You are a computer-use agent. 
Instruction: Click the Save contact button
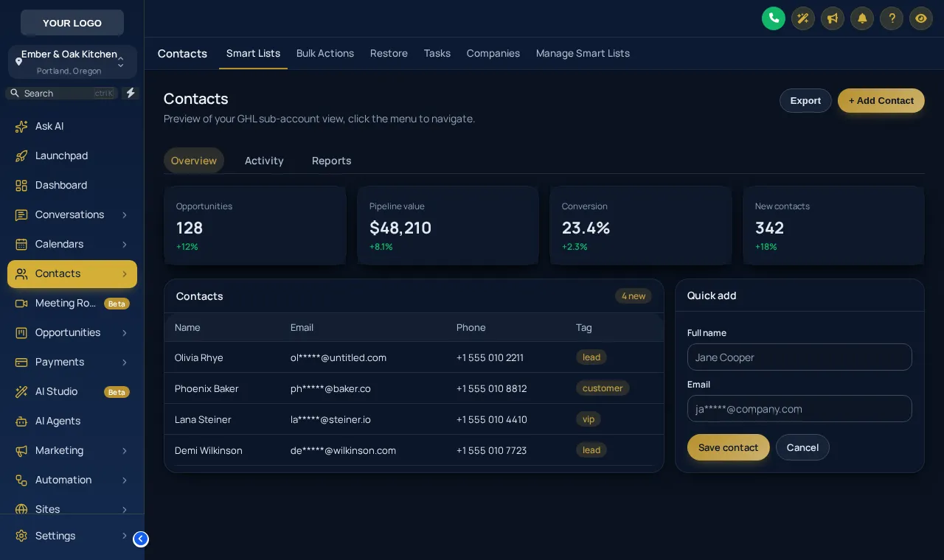pos(729,447)
